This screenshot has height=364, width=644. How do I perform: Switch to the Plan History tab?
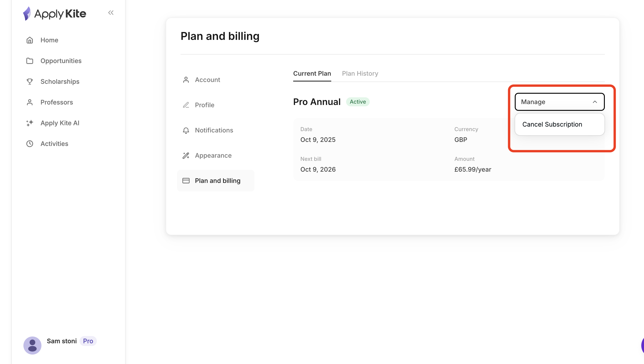tap(360, 73)
